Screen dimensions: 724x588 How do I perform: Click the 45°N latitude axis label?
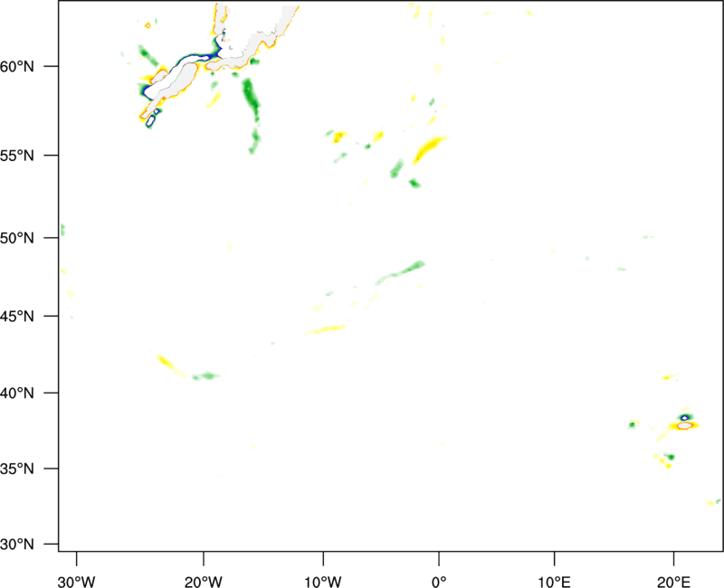[x=17, y=316]
